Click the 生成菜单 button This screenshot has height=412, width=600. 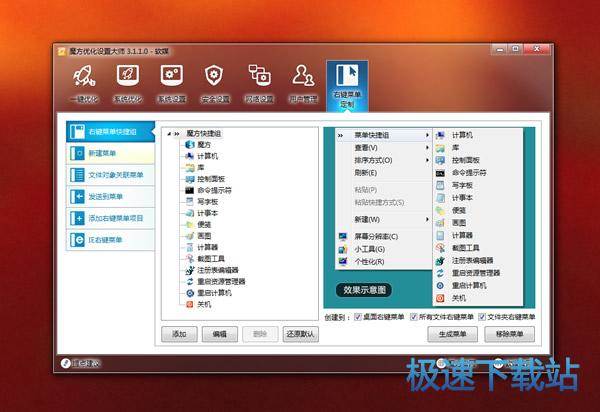coord(452,334)
